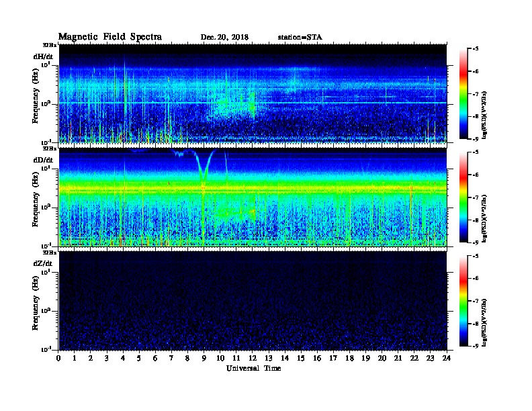Click hour label 8 on the time axis
Viewport: 532px width, 411px height.
click(187, 358)
